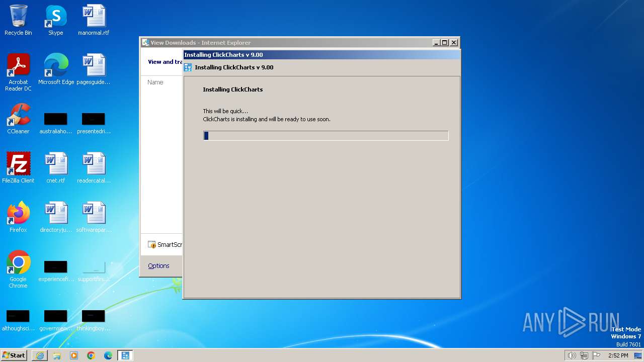Select the experiencefi desktop item
Image resolution: width=644 pixels, height=362 pixels.
56,271
